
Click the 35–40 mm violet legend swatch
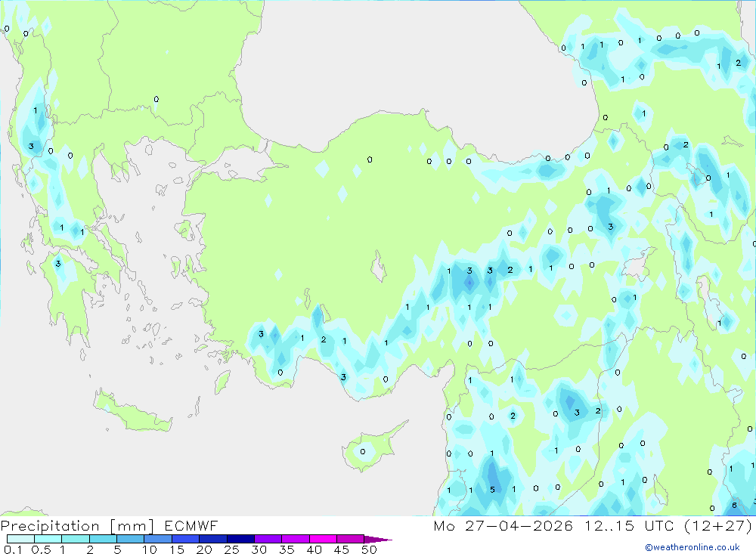pos(295,539)
